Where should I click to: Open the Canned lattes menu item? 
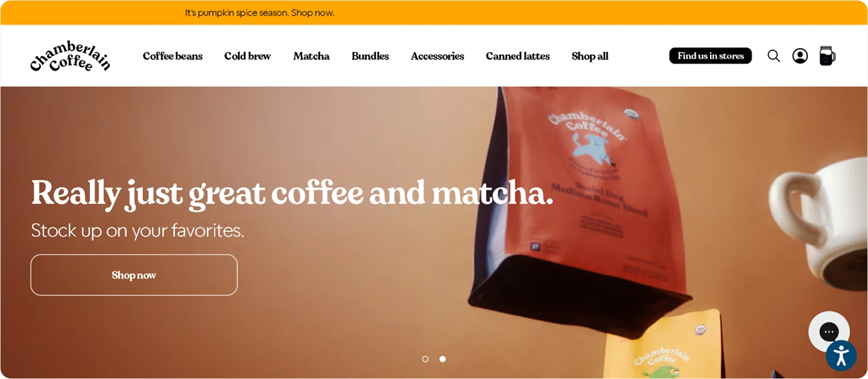click(518, 56)
